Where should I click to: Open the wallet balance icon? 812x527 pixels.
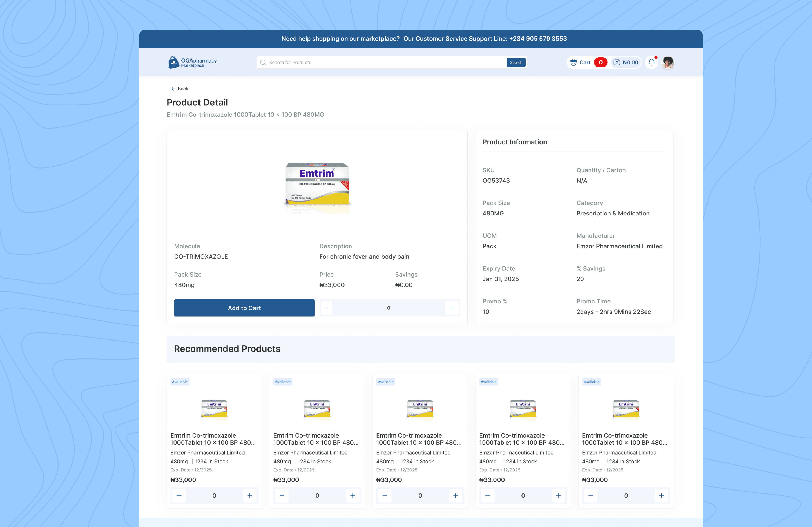(617, 62)
